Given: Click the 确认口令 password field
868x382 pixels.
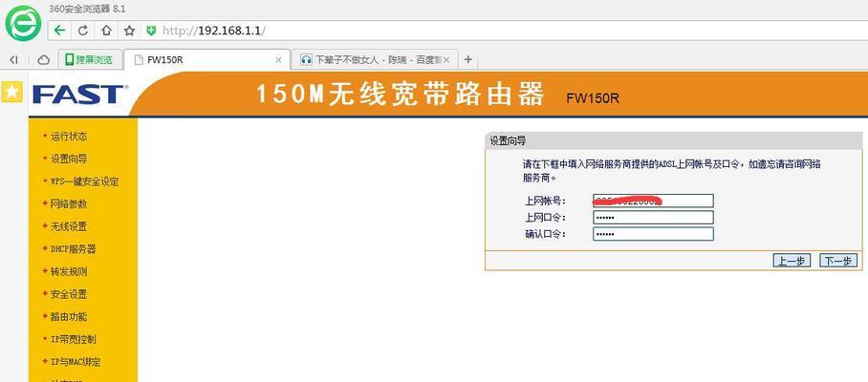Looking at the screenshot, I should point(653,234).
